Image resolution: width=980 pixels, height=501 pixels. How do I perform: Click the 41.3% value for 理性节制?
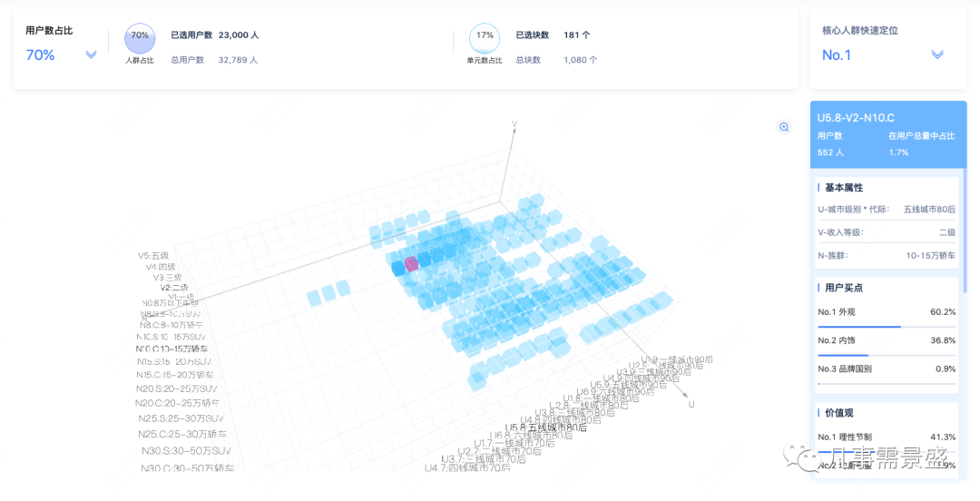point(943,437)
